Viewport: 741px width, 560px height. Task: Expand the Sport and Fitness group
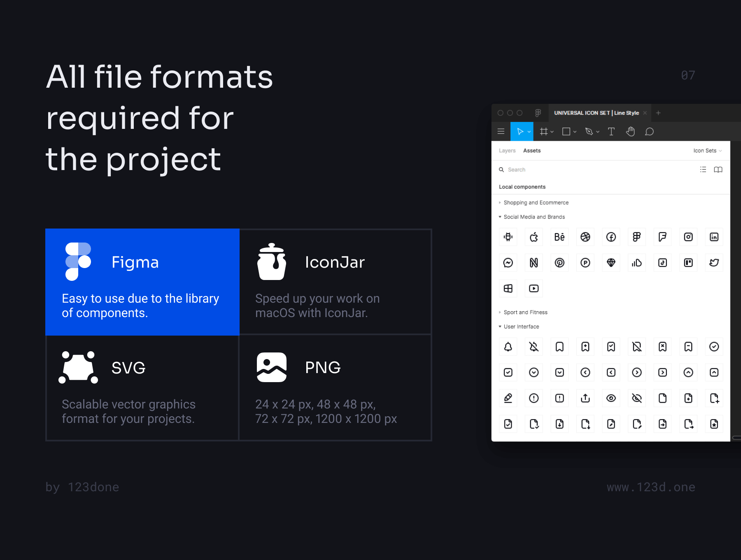click(x=523, y=313)
